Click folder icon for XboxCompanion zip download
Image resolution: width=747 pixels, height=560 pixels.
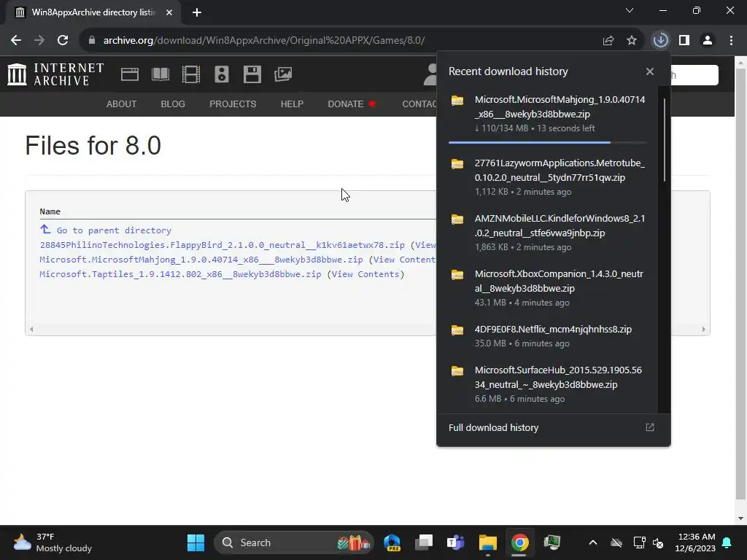(x=457, y=275)
